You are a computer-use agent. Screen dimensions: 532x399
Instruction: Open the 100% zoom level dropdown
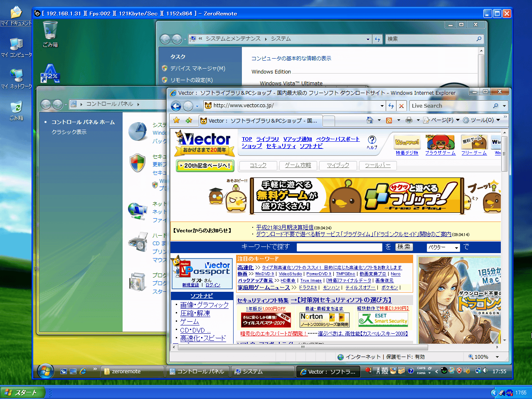coord(497,357)
